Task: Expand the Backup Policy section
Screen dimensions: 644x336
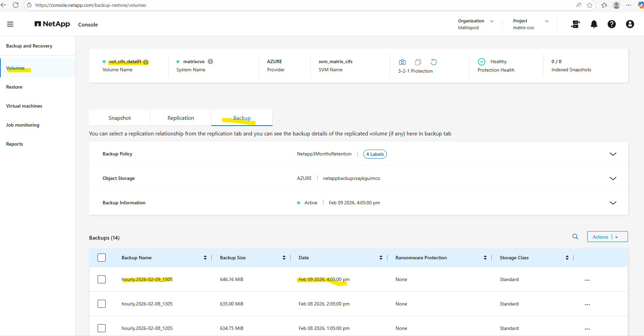Action: point(613,154)
